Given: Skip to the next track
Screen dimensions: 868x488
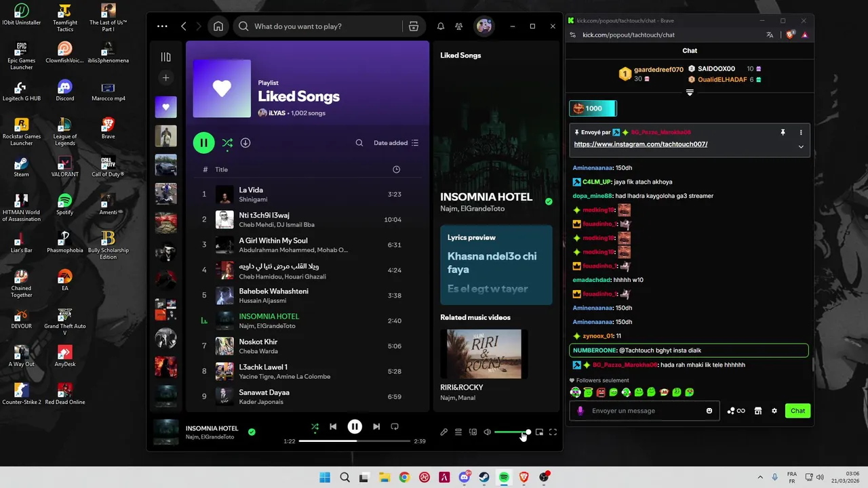Looking at the screenshot, I should 376,426.
